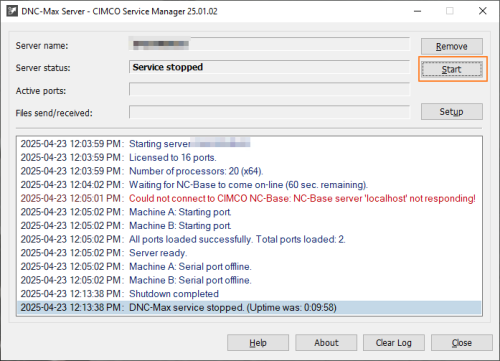
Task: Click the DNC-Max Server title bar icon
Action: click(12, 11)
